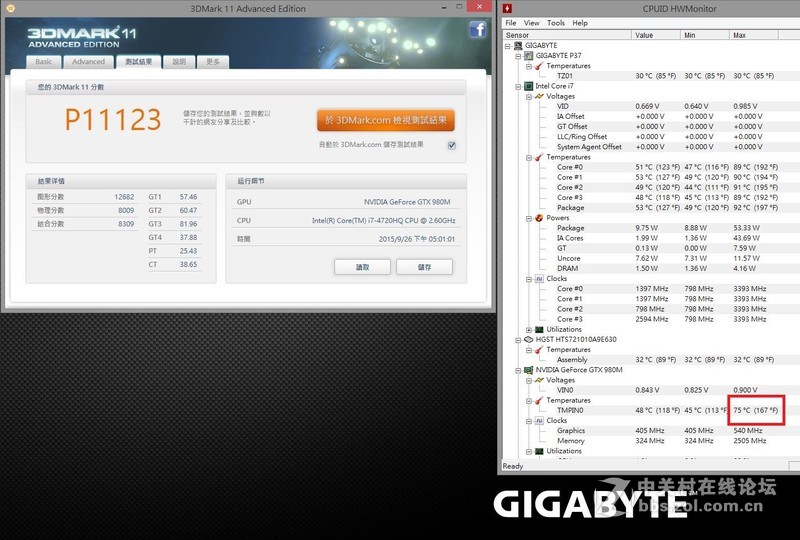Screen dimensions: 800x540
Task: Click the NVIDIA Clocks icon
Action: 539,421
